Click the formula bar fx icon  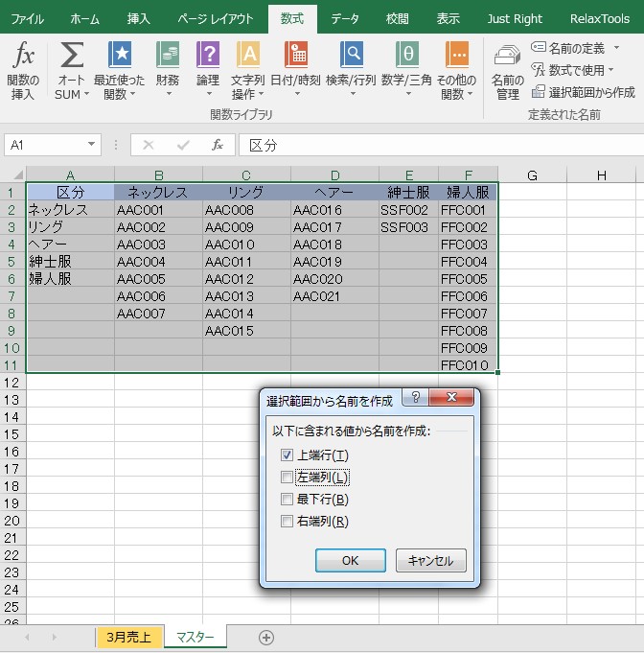[x=218, y=145]
